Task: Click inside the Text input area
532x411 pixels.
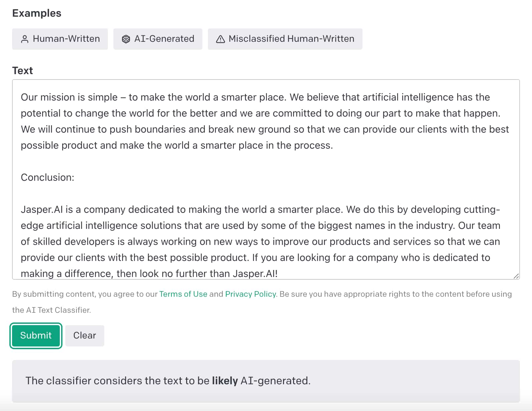Action: (264, 160)
